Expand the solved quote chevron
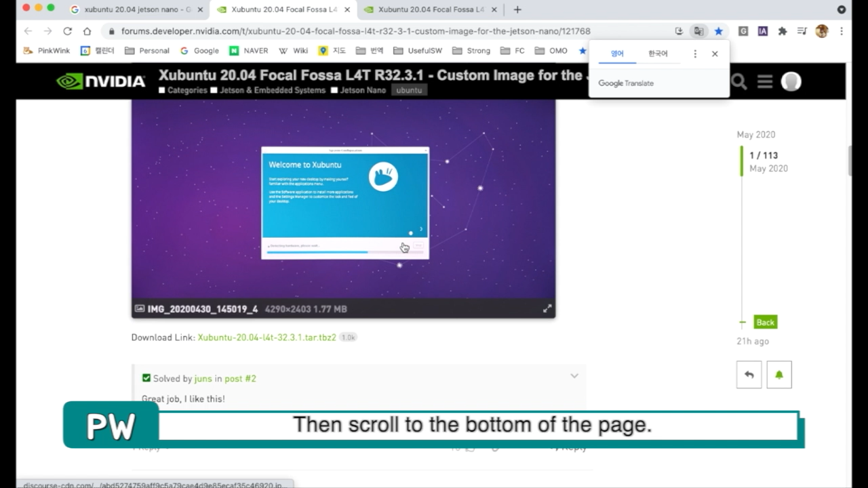The width and height of the screenshot is (868, 488). 574,376
